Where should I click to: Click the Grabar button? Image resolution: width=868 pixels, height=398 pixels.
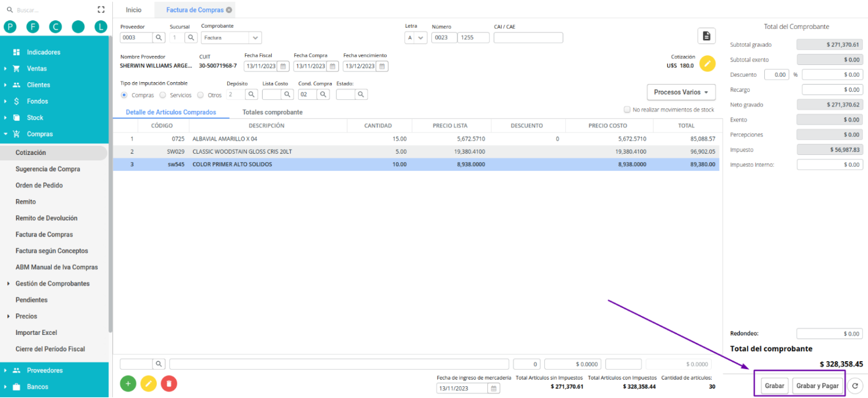(x=775, y=386)
